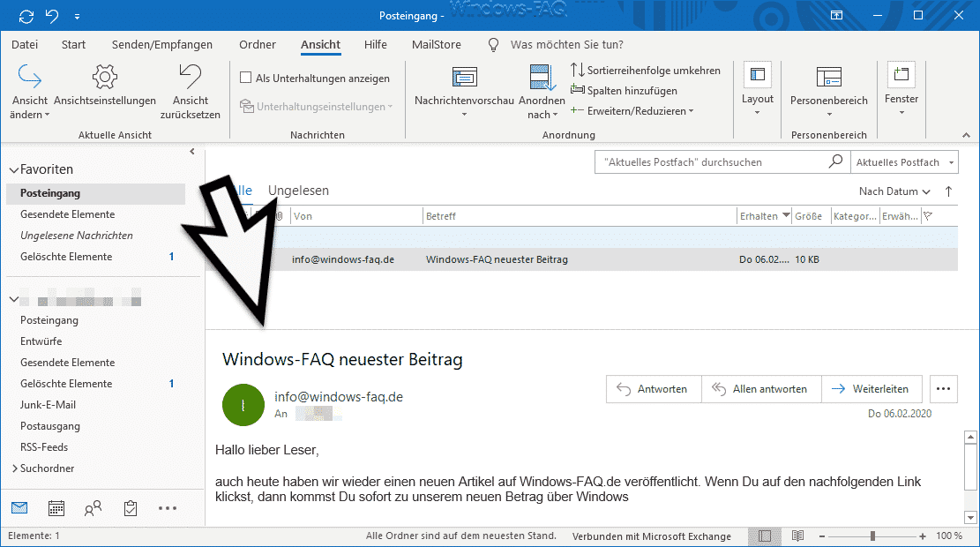Click the sort direction up arrow
980x547 pixels.
949,191
